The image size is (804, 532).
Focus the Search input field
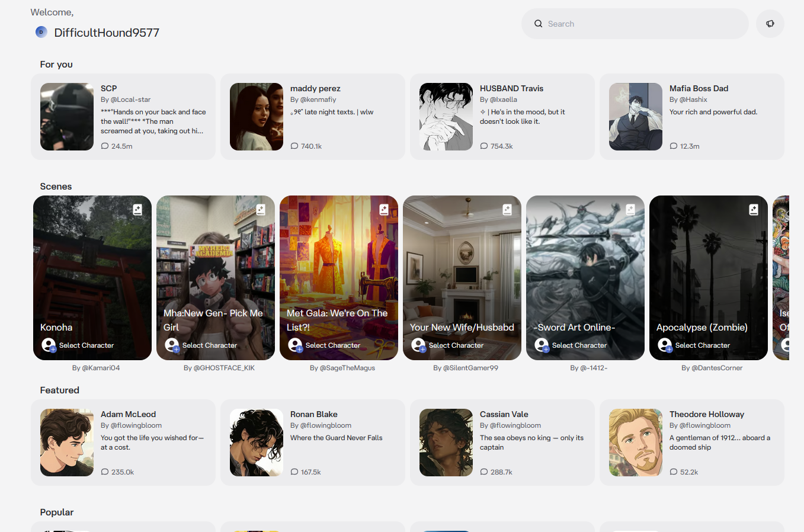click(x=635, y=24)
